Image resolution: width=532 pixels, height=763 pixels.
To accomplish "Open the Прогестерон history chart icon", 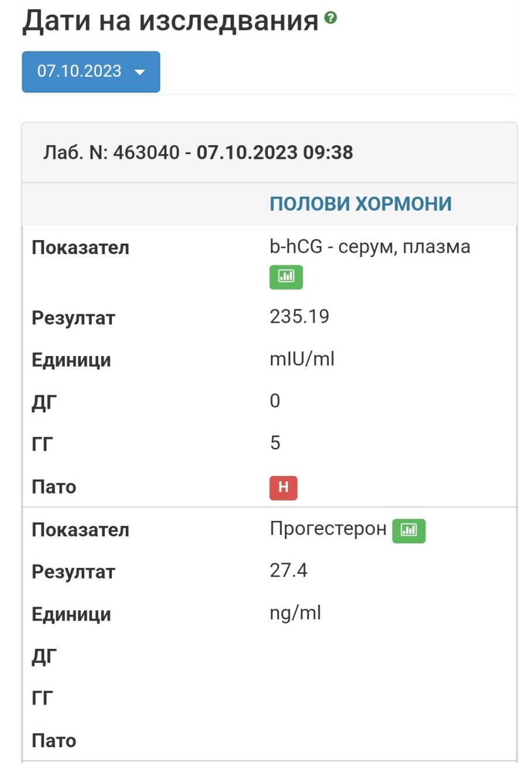I will (x=409, y=531).
